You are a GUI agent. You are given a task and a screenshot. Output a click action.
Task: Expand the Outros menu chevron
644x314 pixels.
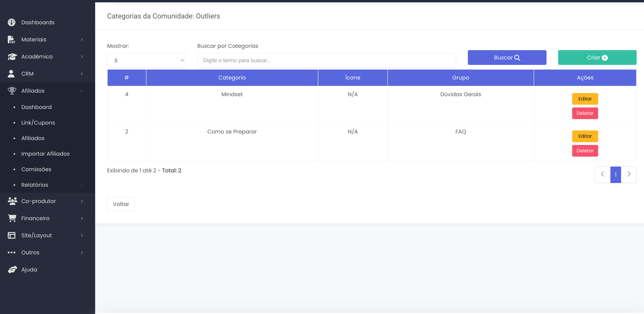tap(82, 252)
